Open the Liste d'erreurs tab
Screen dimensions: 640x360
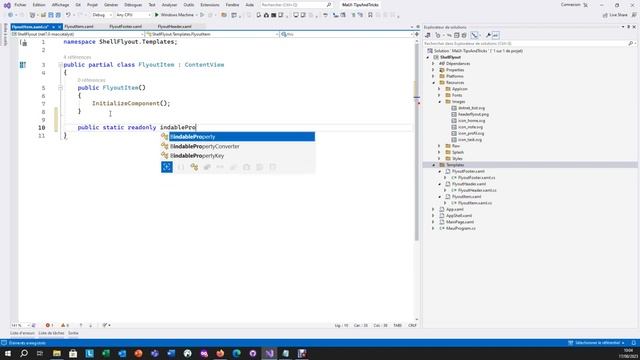pos(22,333)
